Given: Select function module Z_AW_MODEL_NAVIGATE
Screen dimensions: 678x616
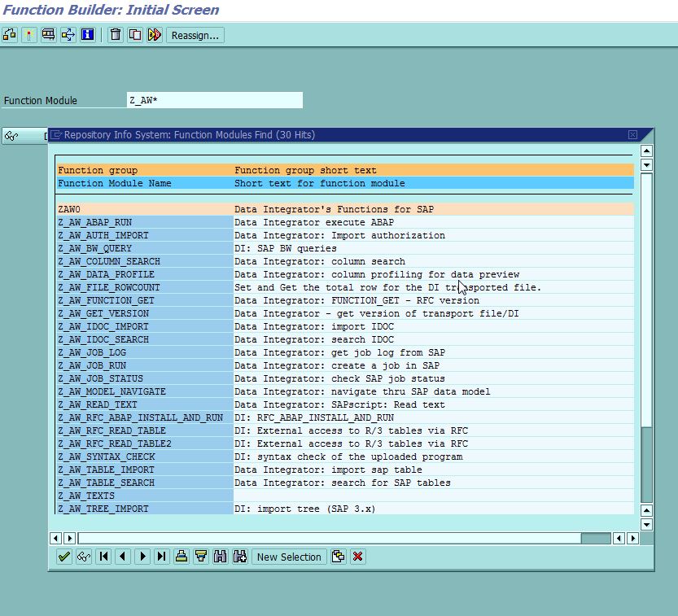Looking at the screenshot, I should (x=345, y=391).
